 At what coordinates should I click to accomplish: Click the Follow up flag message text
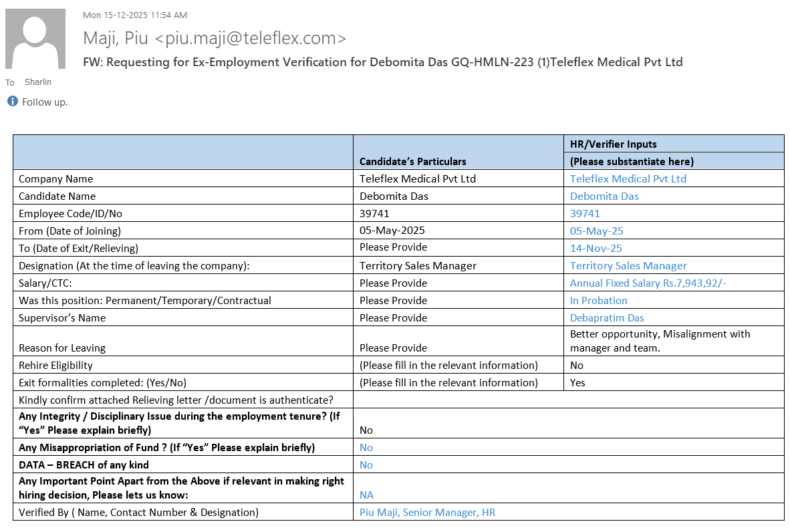pyautogui.click(x=45, y=102)
